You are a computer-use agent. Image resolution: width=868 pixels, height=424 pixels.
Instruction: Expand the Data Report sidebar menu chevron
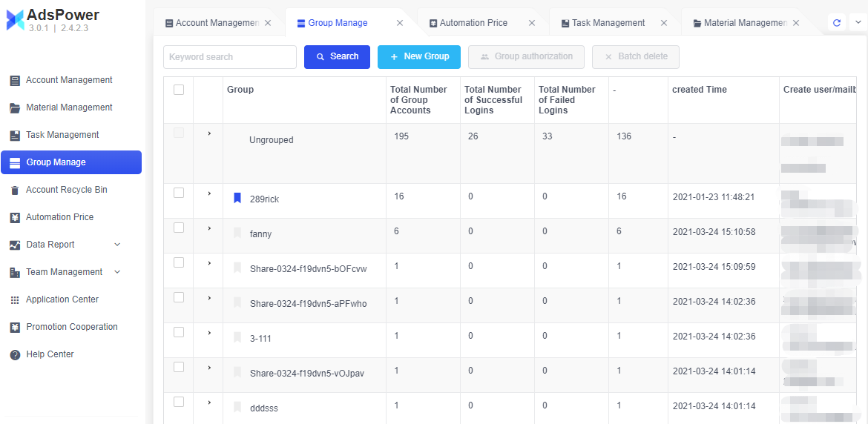tap(117, 245)
